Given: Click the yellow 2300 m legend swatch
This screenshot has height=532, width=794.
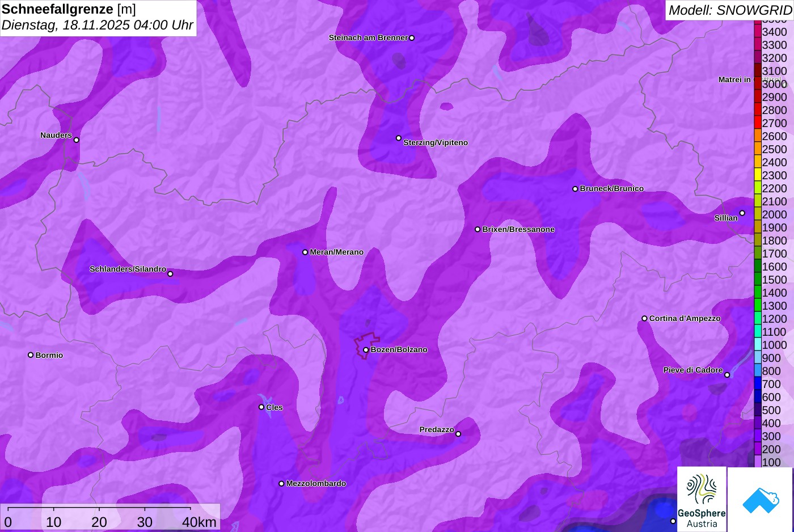Looking at the screenshot, I should (x=758, y=175).
